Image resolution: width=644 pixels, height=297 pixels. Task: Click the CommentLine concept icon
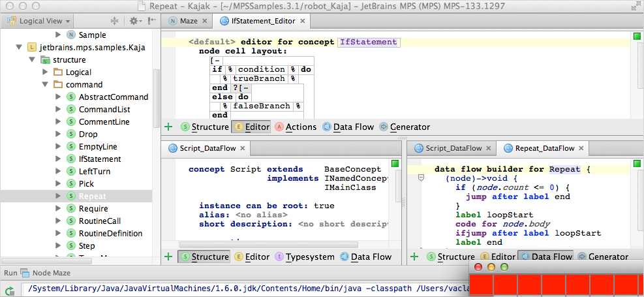(x=71, y=122)
